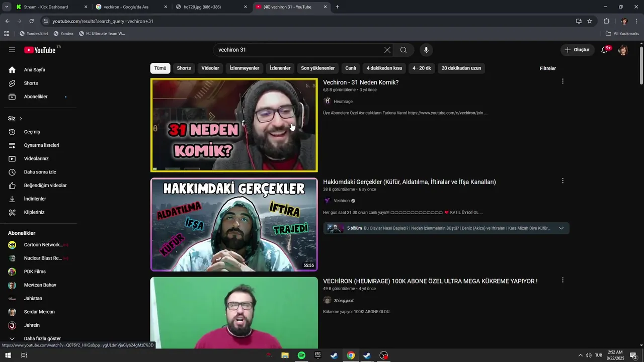
Task: Open File Explorer from taskbar
Action: (x=285, y=355)
